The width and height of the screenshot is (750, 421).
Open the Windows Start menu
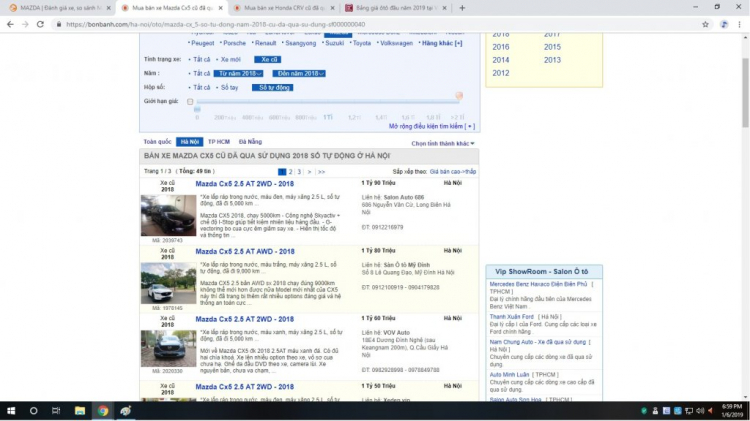tap(11, 410)
